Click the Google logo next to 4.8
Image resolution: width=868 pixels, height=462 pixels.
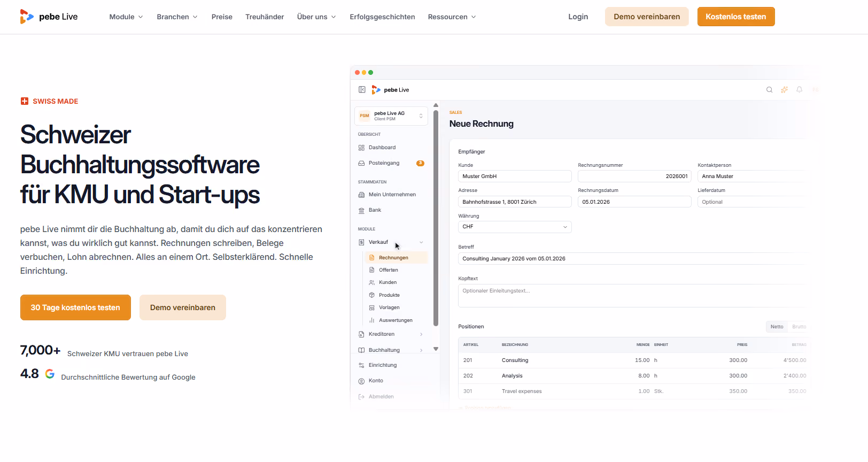pos(50,374)
